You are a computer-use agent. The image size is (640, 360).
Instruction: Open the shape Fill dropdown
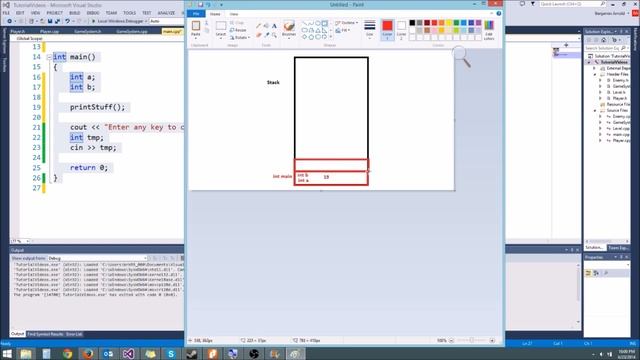pos(343,31)
